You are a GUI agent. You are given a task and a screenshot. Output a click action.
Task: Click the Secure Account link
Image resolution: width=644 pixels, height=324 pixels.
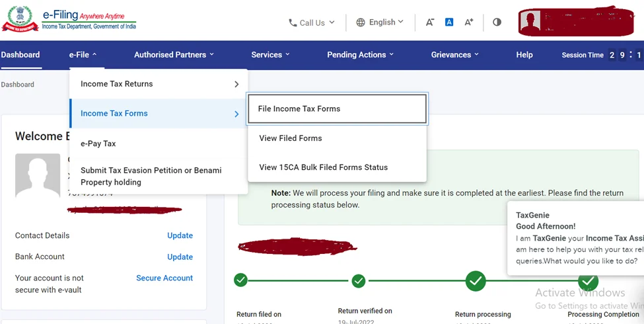[x=164, y=278]
